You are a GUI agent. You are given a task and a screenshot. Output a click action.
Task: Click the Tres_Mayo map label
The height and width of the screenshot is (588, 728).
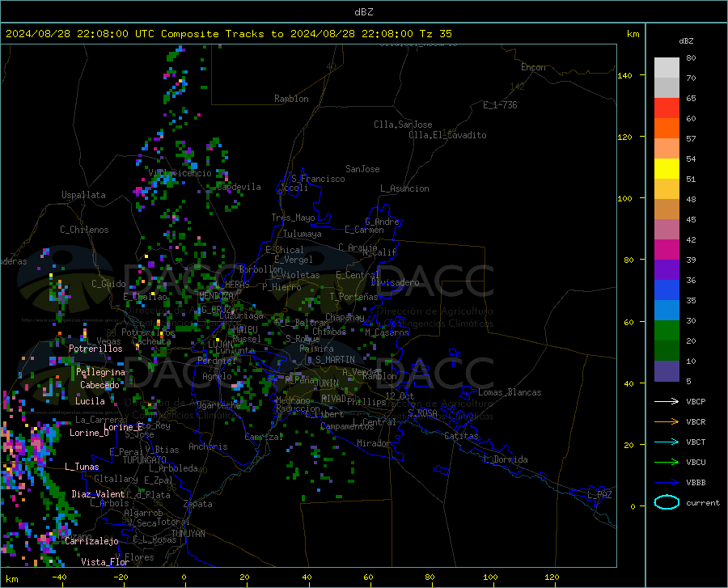pos(293,218)
